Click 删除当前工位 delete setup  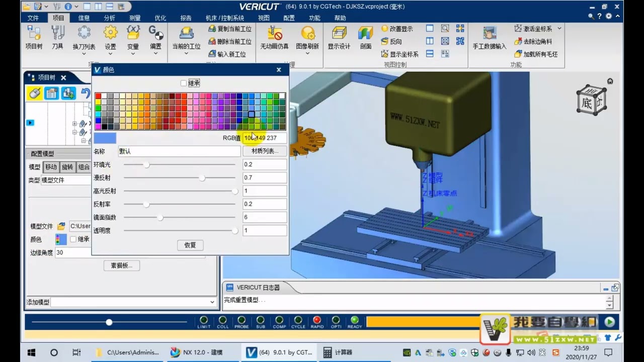pyautogui.click(x=230, y=42)
